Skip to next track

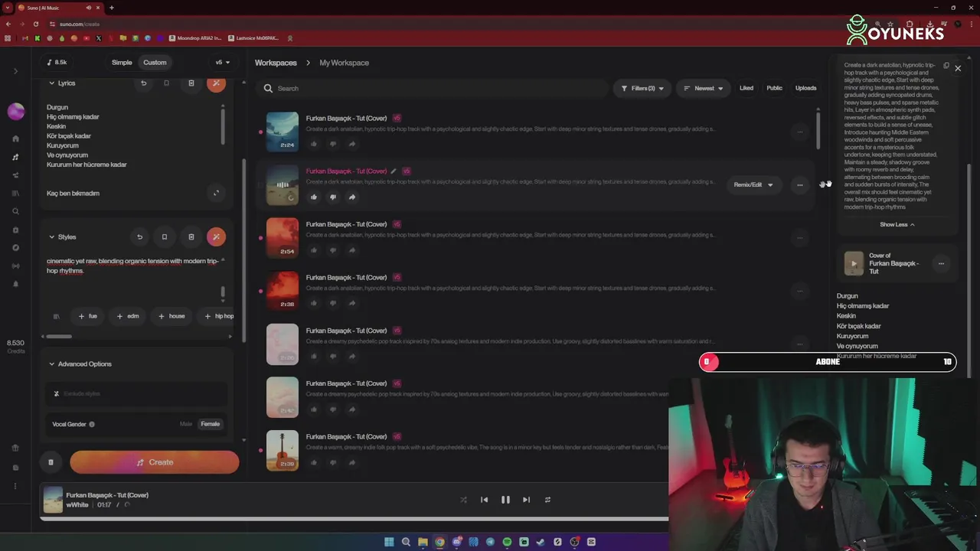click(x=526, y=500)
